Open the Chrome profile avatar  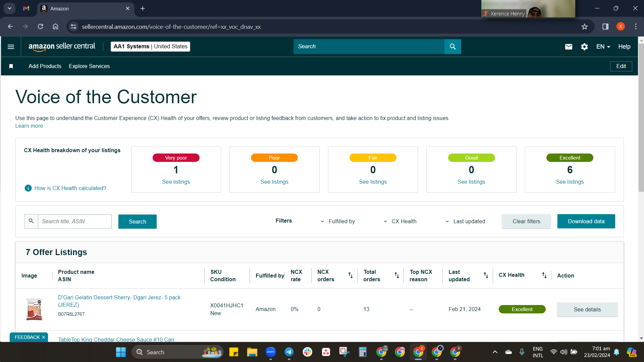coord(621,26)
